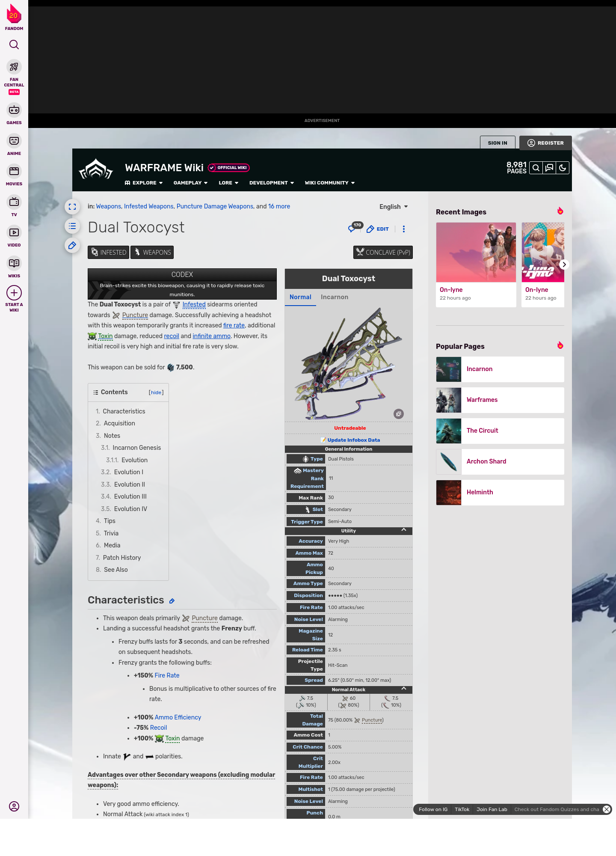Image resolution: width=616 pixels, height=856 pixels.
Task: Enlarge the Dual Toxocyst image icon
Action: pyautogui.click(x=399, y=414)
